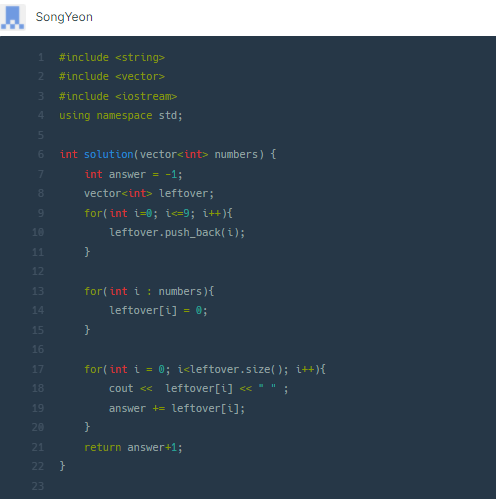The height and width of the screenshot is (499, 496).
Task: Click the 'for(int i=0; i<=9; i++){' line
Action: [x=158, y=213]
